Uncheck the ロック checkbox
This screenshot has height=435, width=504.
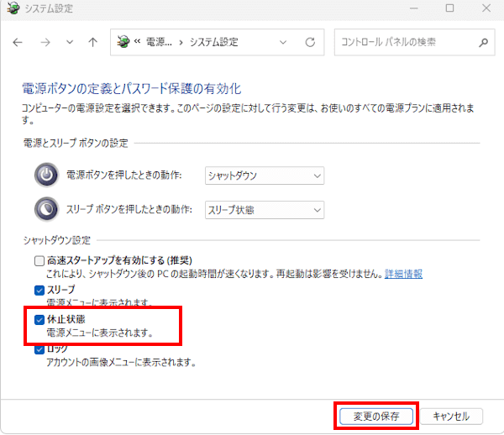39,349
